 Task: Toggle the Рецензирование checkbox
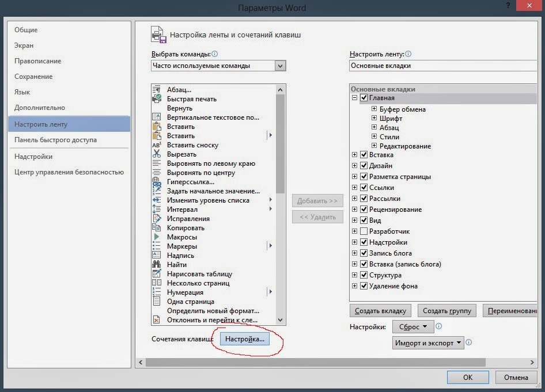[x=364, y=209]
